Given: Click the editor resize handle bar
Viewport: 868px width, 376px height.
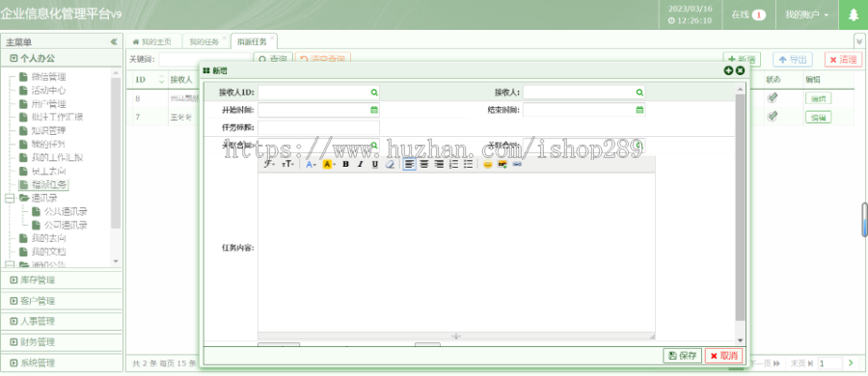Looking at the screenshot, I should pos(456,336).
